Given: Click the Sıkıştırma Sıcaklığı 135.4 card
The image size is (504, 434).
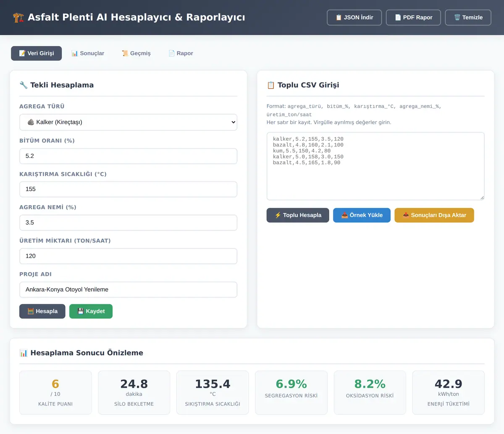Looking at the screenshot, I should (213, 392).
